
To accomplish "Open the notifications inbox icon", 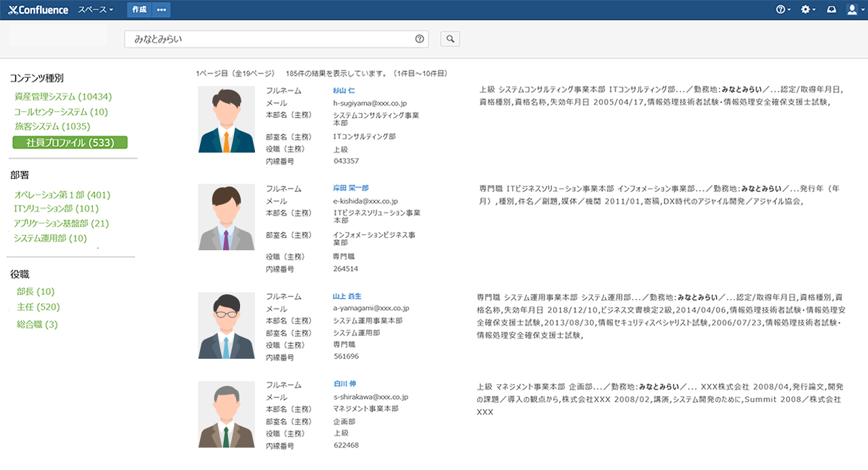I will [831, 9].
